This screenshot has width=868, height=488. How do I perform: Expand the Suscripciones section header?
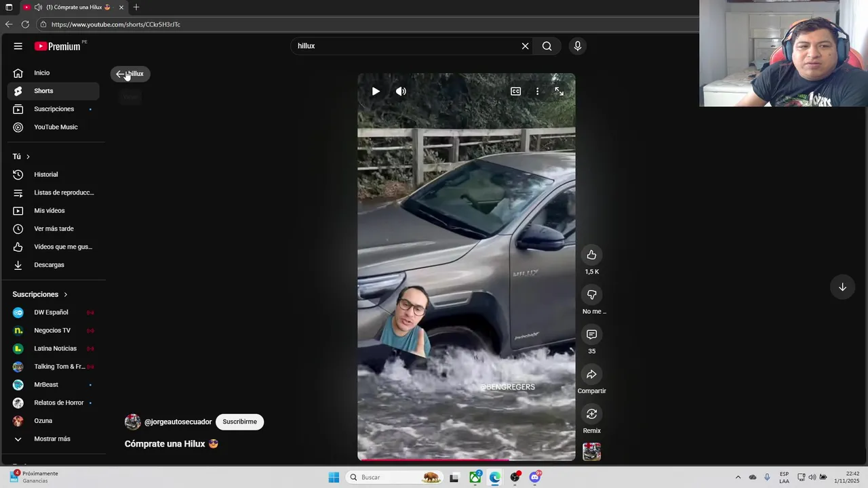[41, 294]
